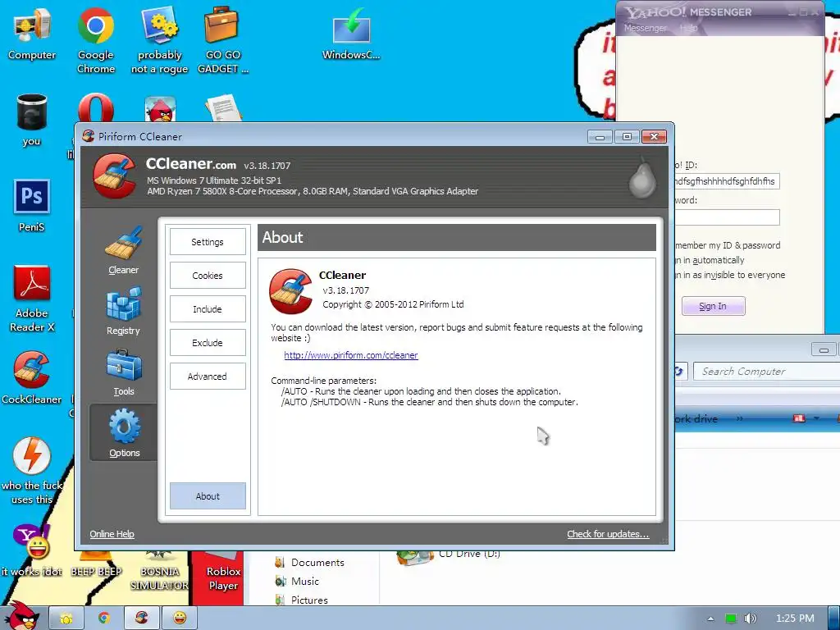Click the volume speaker tray icon
The height and width of the screenshot is (630, 840).
(x=751, y=619)
